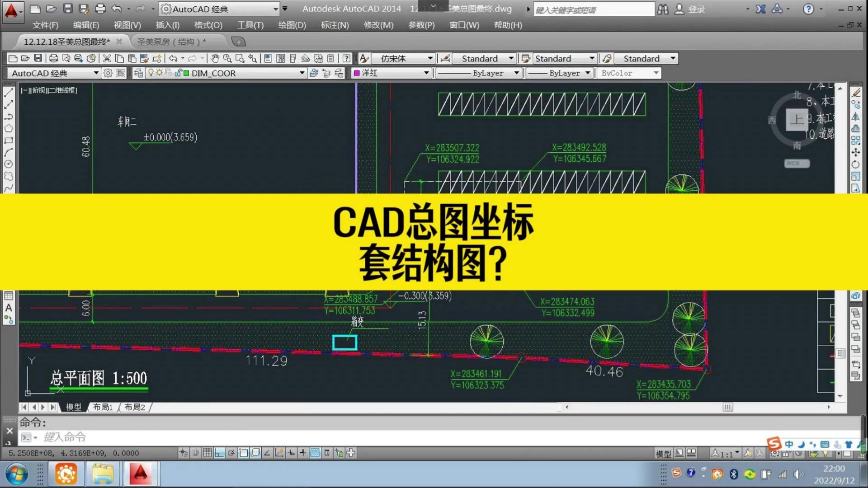Switch to the 布局1 layout tab

(103, 407)
